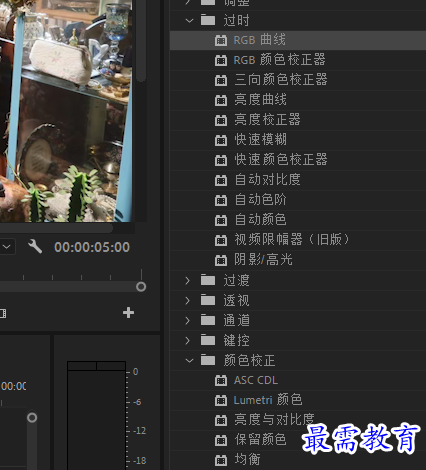Click the 阴影/高光 effect icon
Viewport: 426px width, 470px height.
(221, 260)
